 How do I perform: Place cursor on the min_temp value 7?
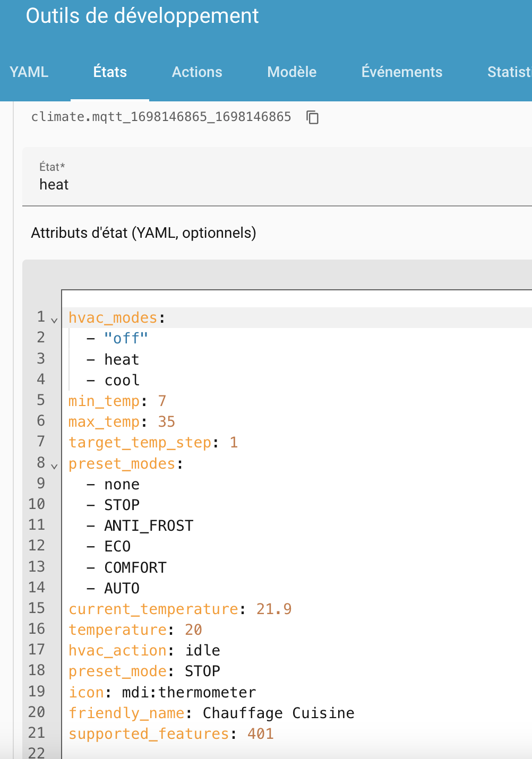point(162,401)
